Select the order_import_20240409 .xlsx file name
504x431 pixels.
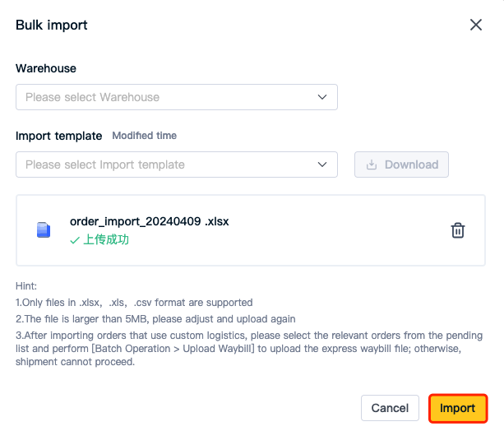[150, 221]
